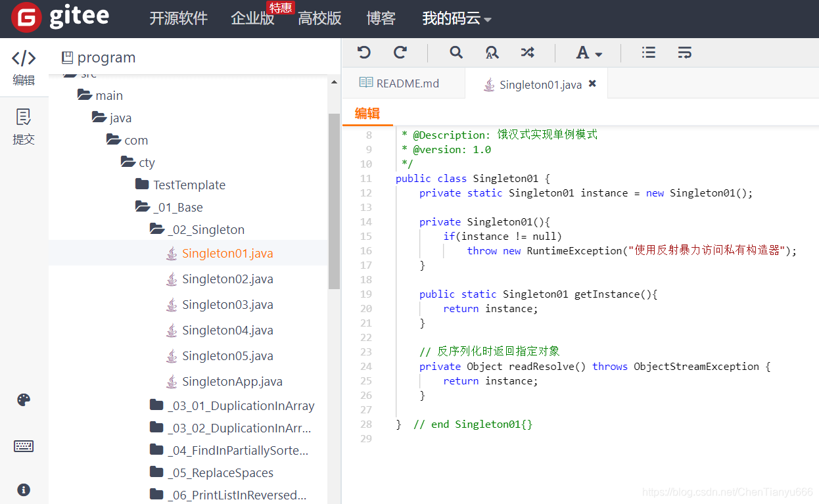
Task: Open Singleton03.java file
Action: click(227, 305)
